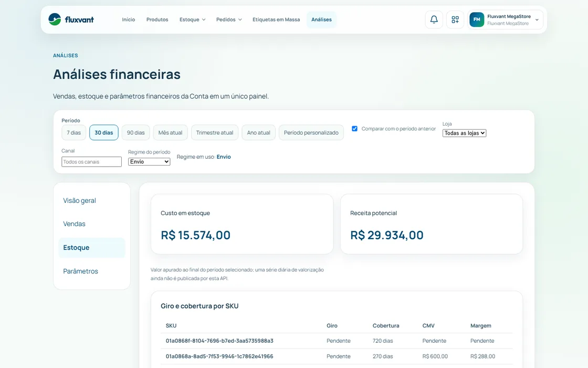Image resolution: width=588 pixels, height=368 pixels.
Task: Choose the Ano atual period
Action: [258, 132]
